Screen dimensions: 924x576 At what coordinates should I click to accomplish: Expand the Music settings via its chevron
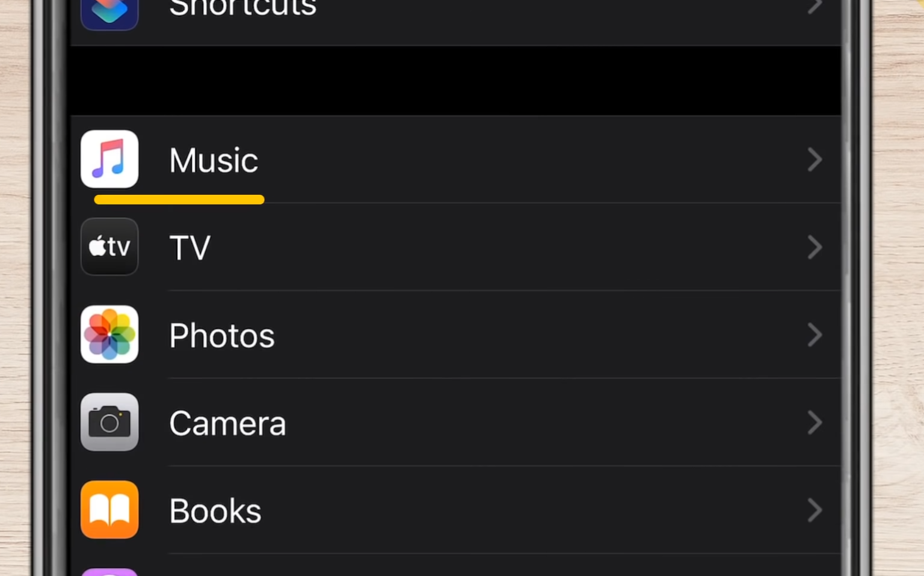[x=815, y=159]
